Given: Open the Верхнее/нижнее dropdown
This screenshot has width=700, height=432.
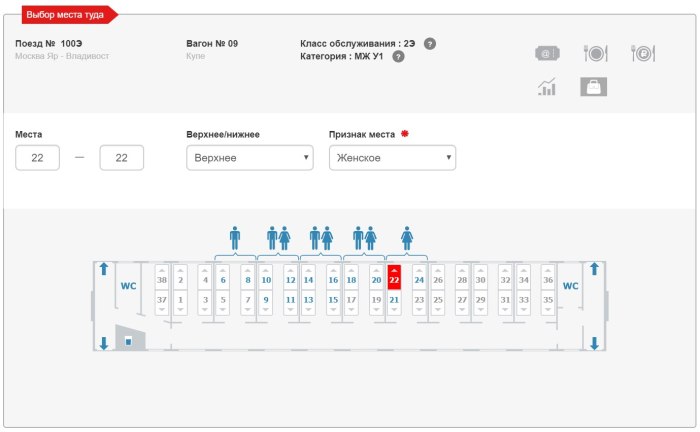Looking at the screenshot, I should [250, 158].
